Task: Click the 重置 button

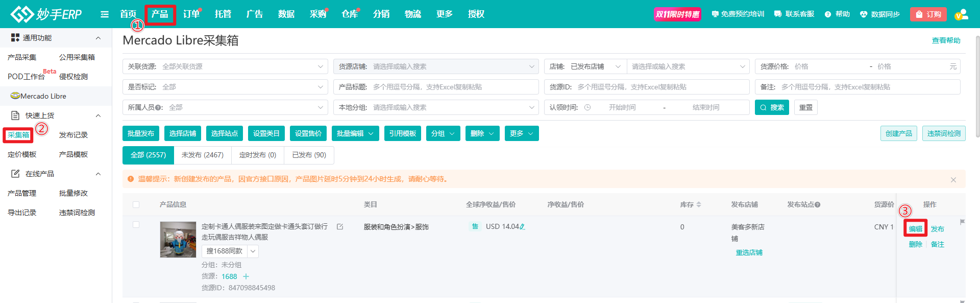Action: point(806,107)
